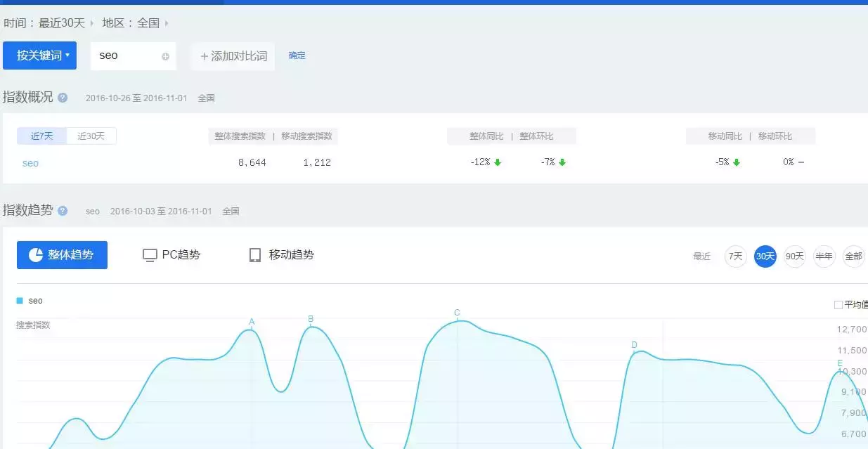This screenshot has height=449, width=868.
Task: Click chart marker A
Action: coord(252,323)
